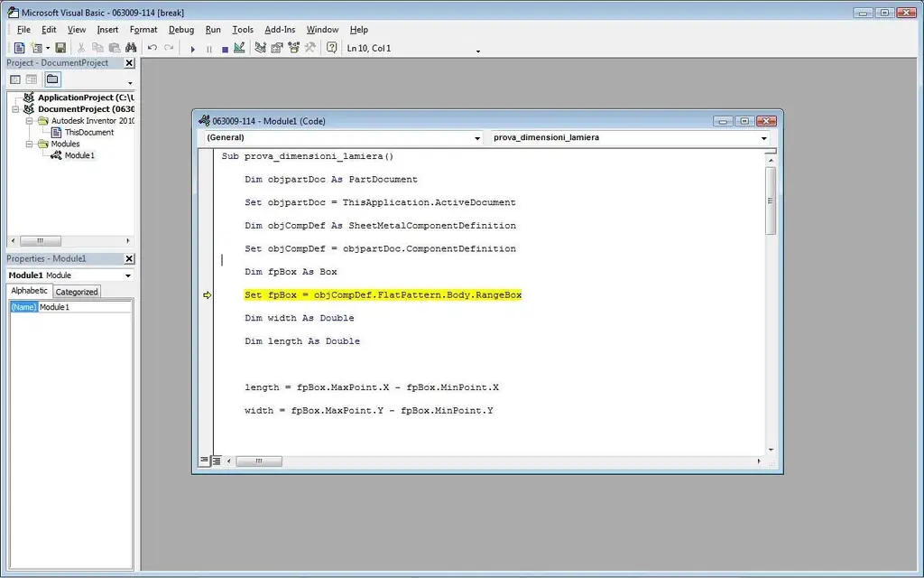Switch to Full Module View button
The image size is (924, 578).
[x=217, y=461]
